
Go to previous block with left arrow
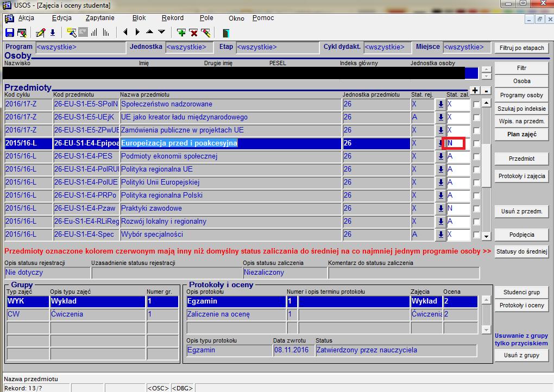(x=125, y=32)
